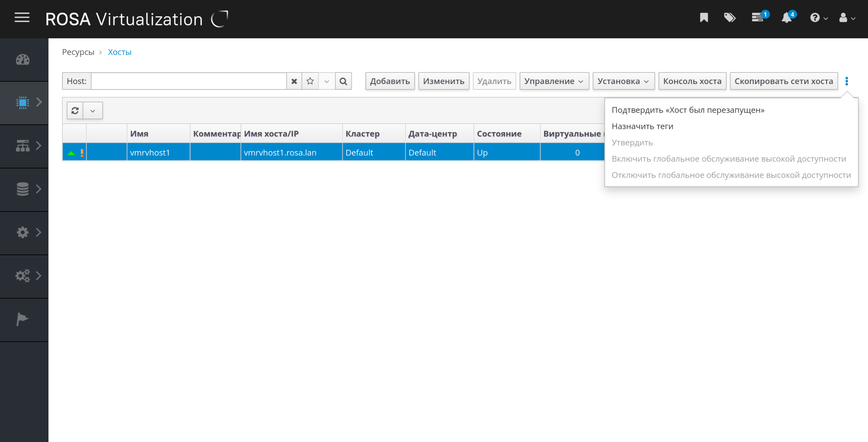Click the dashboard gauge sidebar icon

[x=23, y=60]
